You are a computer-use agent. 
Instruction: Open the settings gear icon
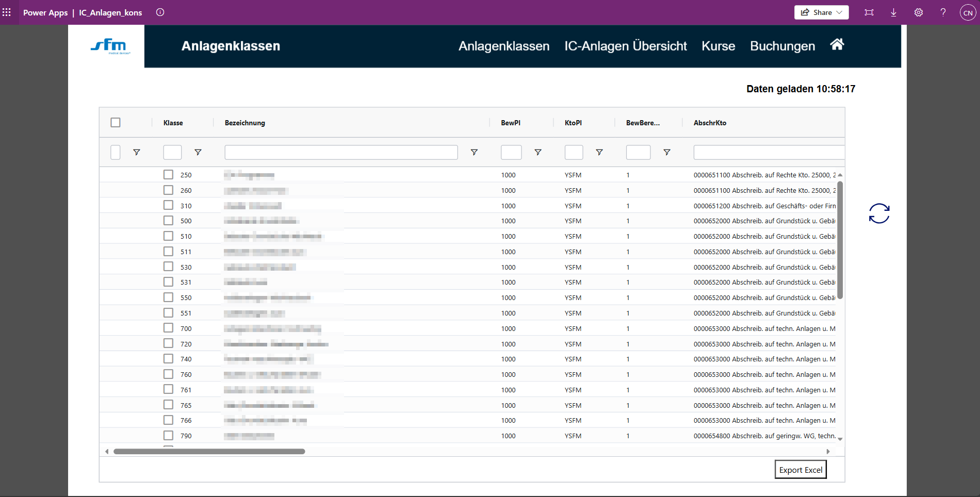[x=919, y=12]
